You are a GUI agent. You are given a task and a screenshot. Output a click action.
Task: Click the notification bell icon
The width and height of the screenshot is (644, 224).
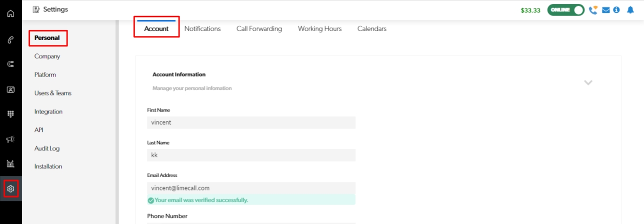pos(630,10)
